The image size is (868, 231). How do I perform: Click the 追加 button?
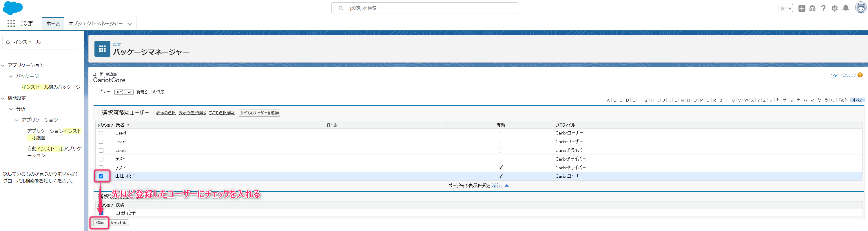point(100,223)
